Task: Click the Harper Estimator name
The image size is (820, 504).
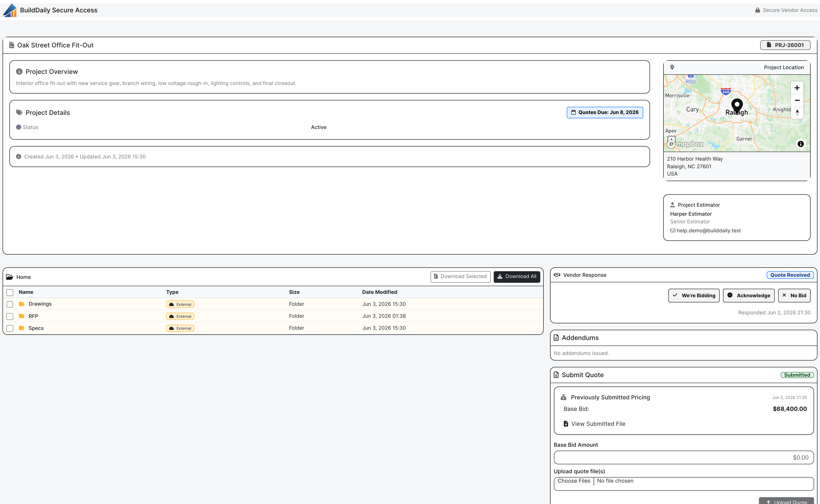Action: pos(691,214)
